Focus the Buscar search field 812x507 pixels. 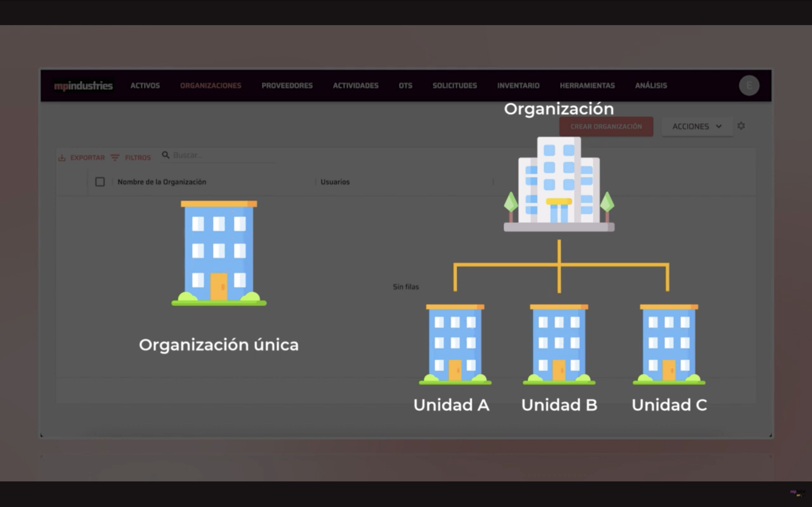point(221,155)
